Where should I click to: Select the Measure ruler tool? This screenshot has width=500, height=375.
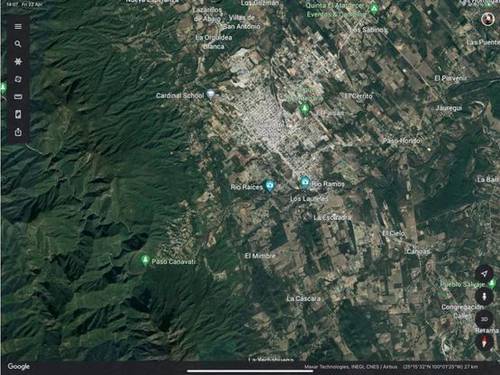[18, 97]
